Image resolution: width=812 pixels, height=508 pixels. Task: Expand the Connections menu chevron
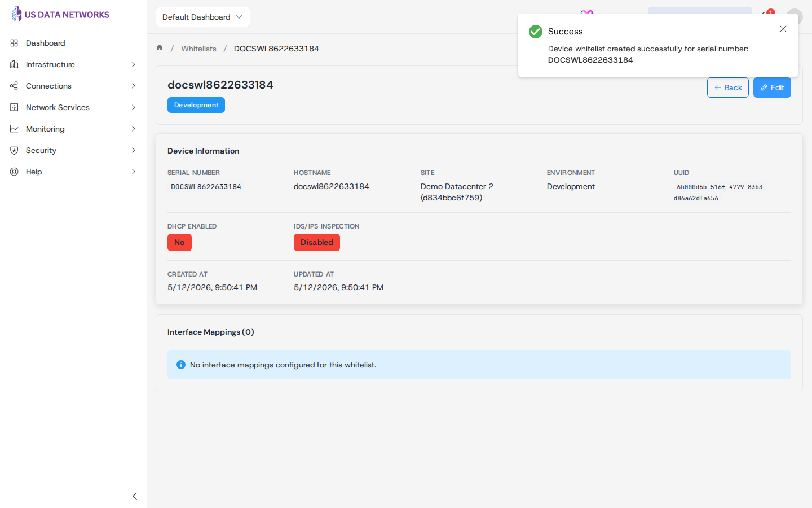pos(134,86)
